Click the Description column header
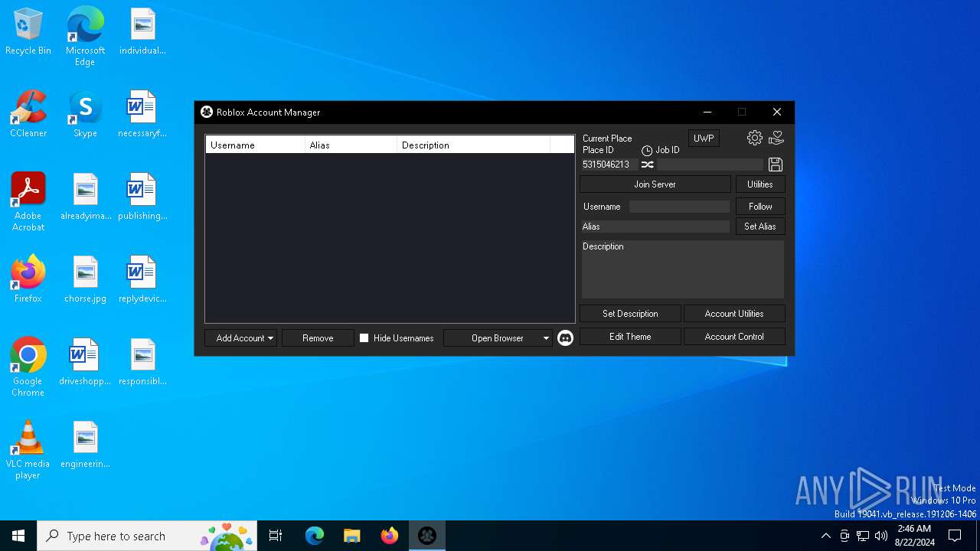 pyautogui.click(x=473, y=145)
